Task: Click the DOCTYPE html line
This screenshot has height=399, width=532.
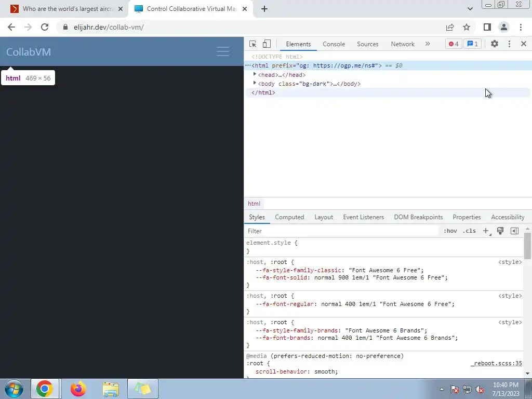Action: [277, 57]
